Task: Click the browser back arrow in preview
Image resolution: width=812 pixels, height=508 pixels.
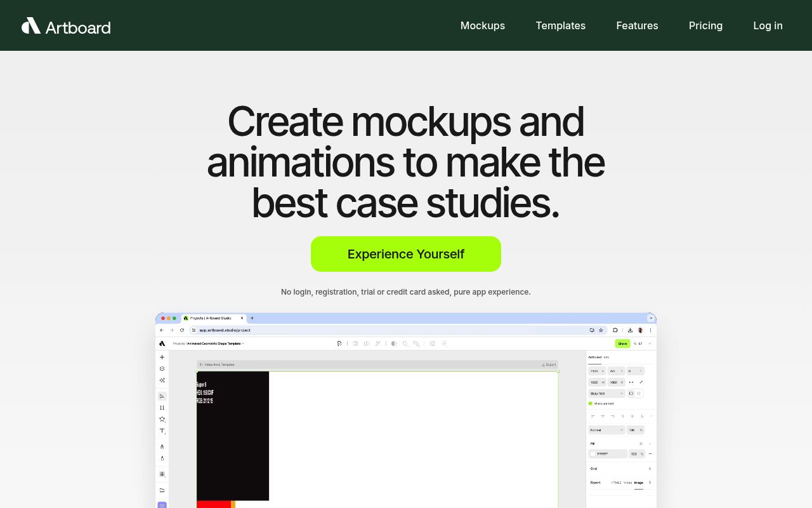Action: tap(162, 330)
